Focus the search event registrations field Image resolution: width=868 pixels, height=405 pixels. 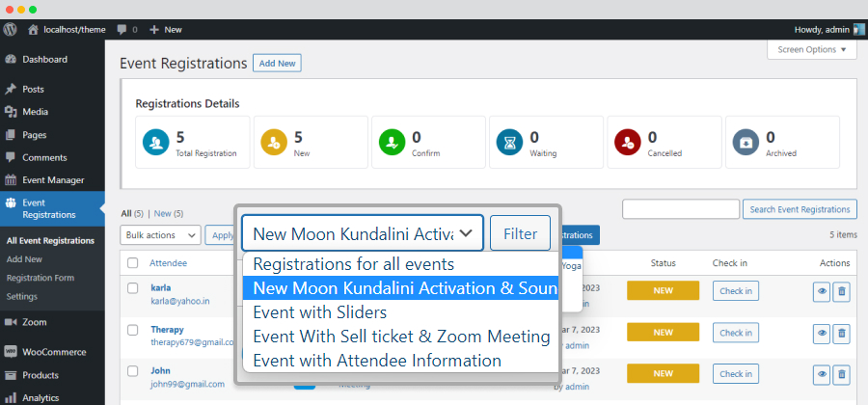pos(681,209)
